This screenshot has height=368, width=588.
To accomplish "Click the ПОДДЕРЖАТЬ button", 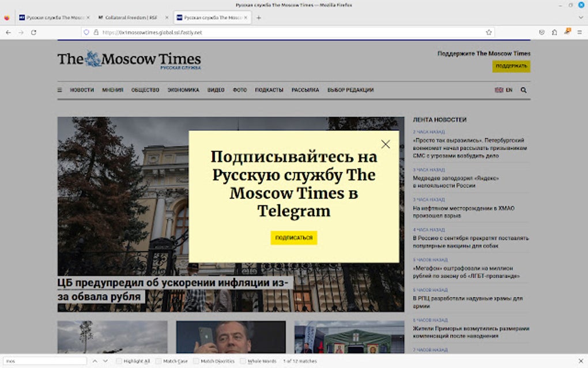I will point(512,66).
